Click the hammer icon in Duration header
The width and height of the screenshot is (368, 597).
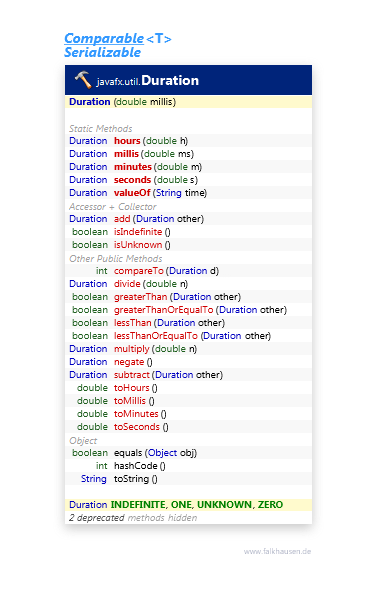(83, 80)
